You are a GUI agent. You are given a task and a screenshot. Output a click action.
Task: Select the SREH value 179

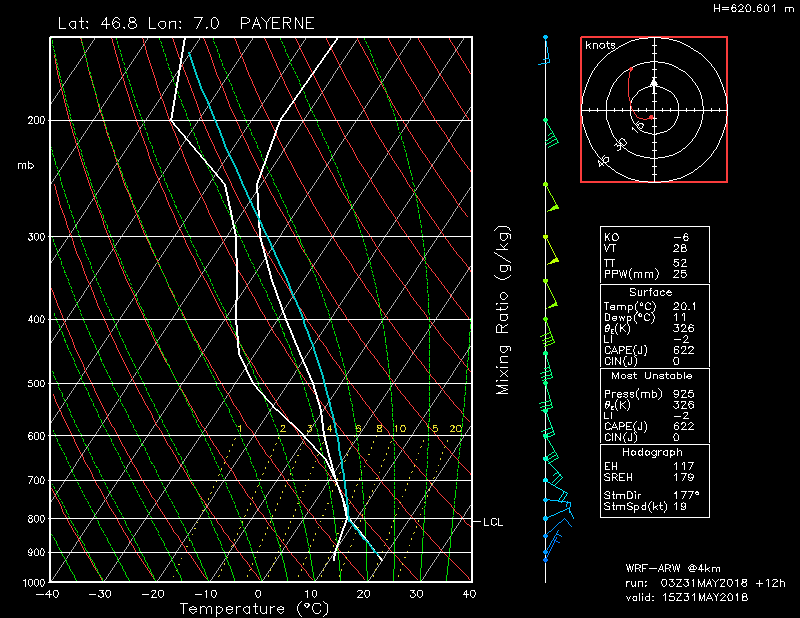click(682, 476)
